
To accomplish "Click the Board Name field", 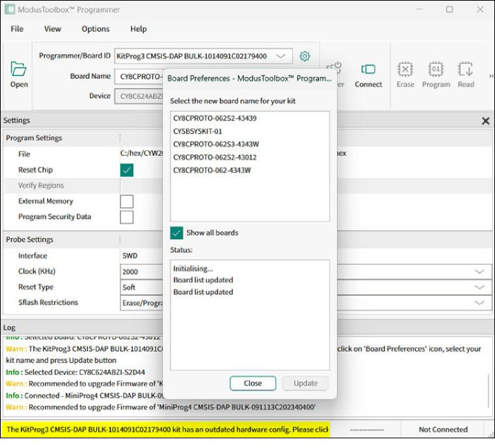I will pos(139,77).
